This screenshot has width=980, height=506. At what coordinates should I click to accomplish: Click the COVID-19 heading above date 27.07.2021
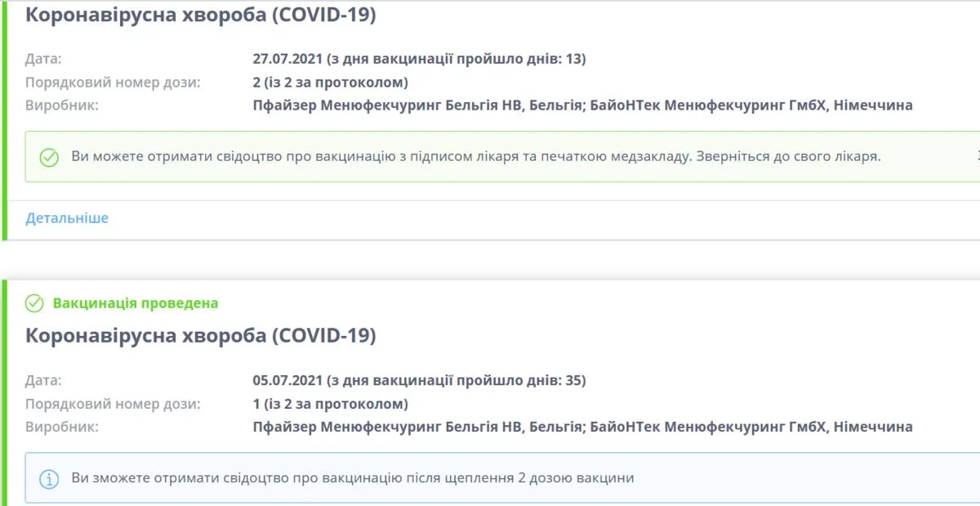pos(201,15)
